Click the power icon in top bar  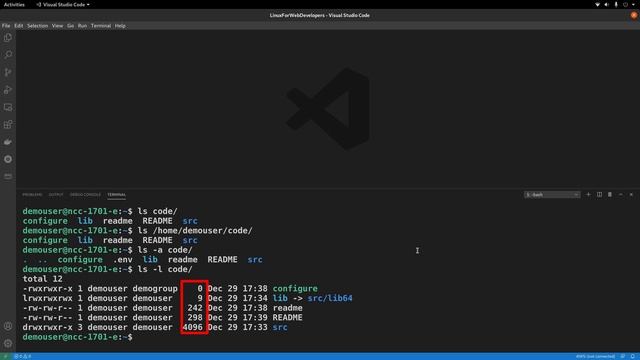tap(625, 4)
